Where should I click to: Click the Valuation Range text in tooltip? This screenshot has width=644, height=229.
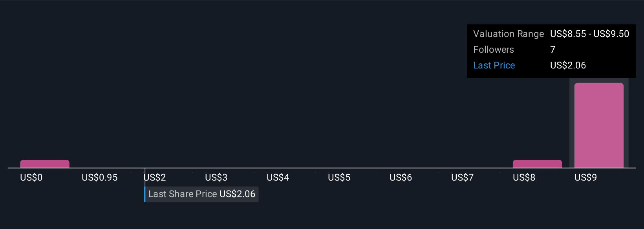click(509, 34)
